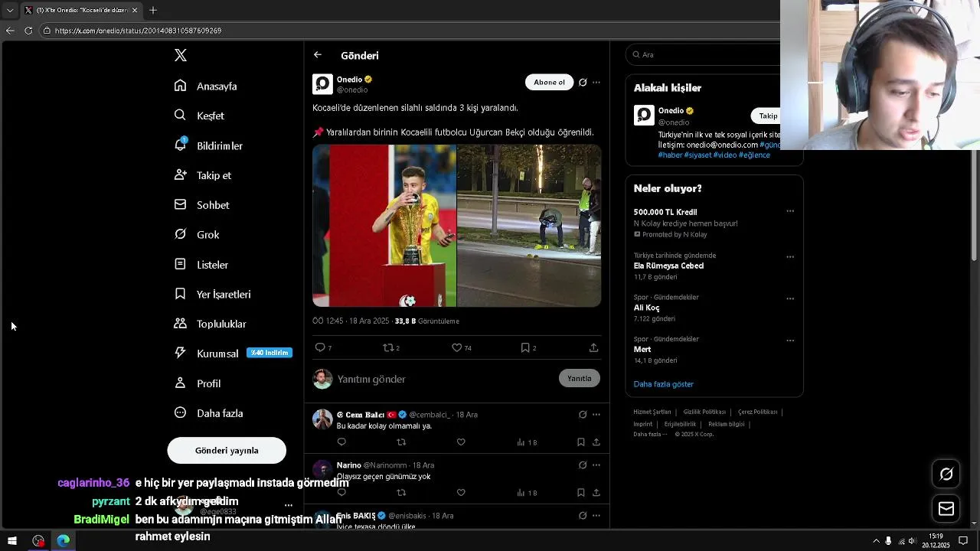Repost Cem Balcı's reply
This screenshot has height=551, width=980.
tap(401, 442)
